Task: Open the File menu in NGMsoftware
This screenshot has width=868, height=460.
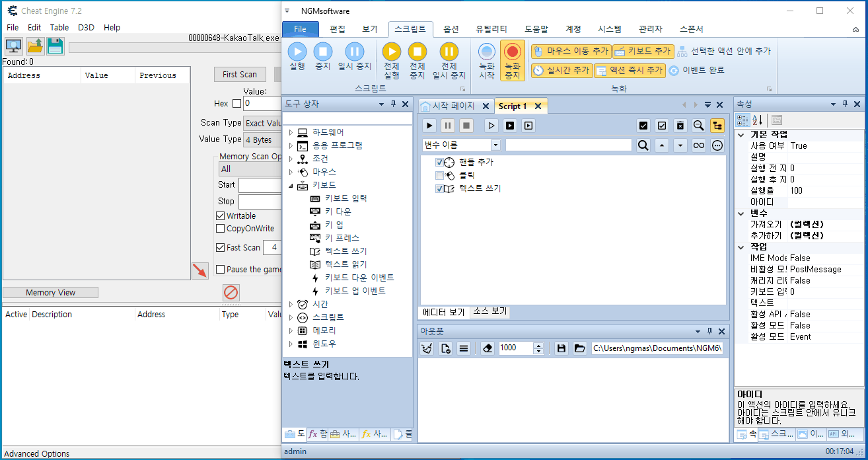Action: pos(300,29)
